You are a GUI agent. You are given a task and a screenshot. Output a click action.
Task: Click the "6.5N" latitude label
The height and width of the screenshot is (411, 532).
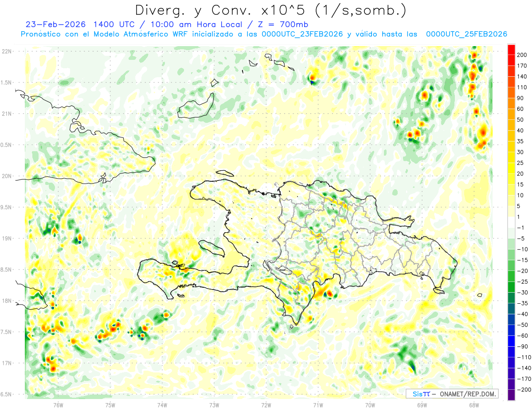[7, 394]
